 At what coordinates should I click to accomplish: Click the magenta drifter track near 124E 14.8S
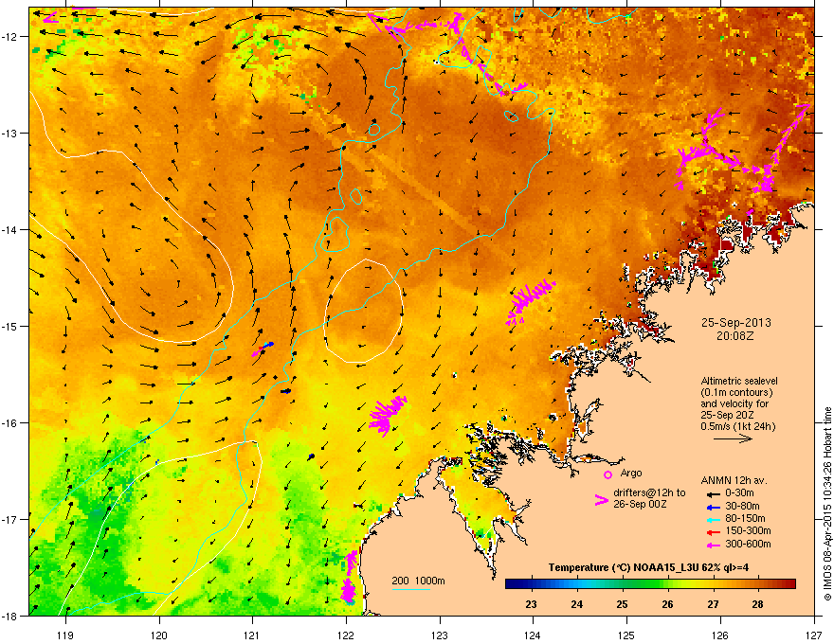[529, 303]
